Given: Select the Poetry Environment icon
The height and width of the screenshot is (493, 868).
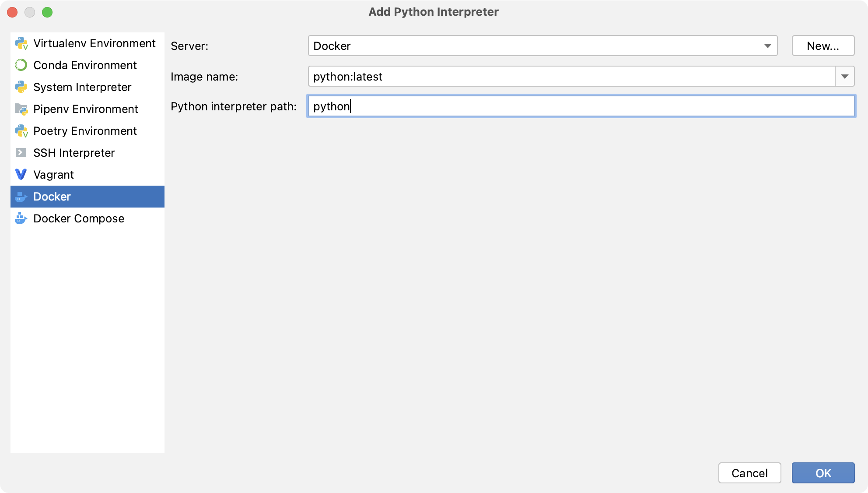Looking at the screenshot, I should click(21, 130).
